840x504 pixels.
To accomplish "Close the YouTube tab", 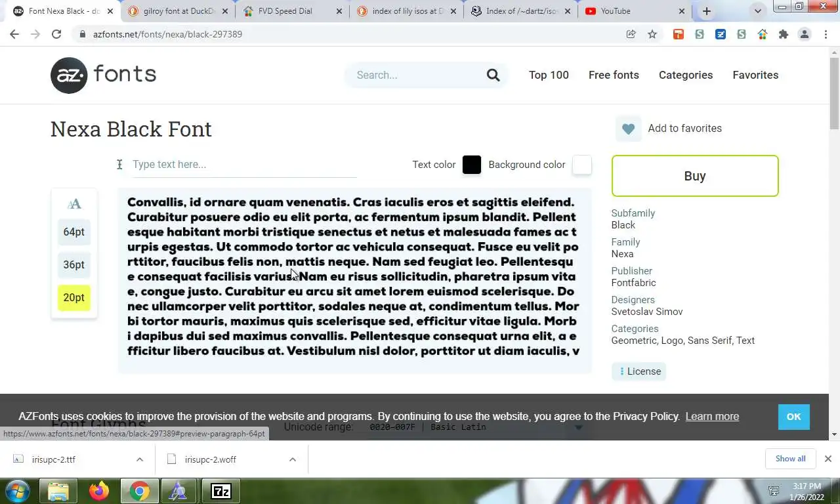I will (x=681, y=11).
